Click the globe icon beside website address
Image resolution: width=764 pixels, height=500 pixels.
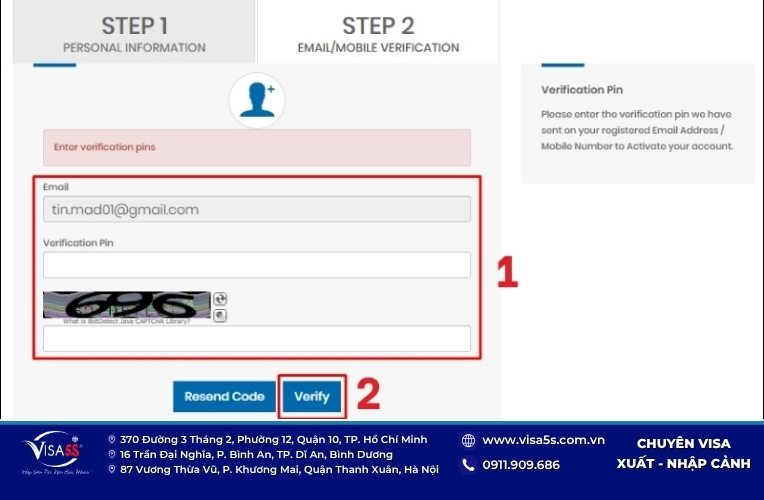(468, 441)
